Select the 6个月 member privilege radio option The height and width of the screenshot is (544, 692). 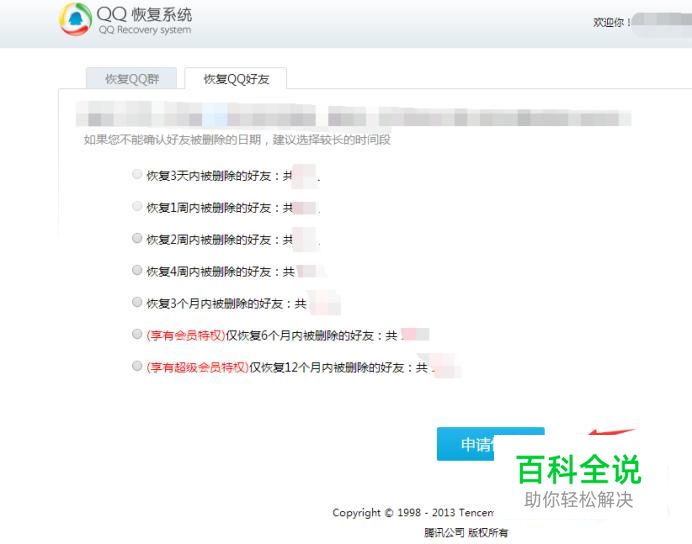point(137,334)
